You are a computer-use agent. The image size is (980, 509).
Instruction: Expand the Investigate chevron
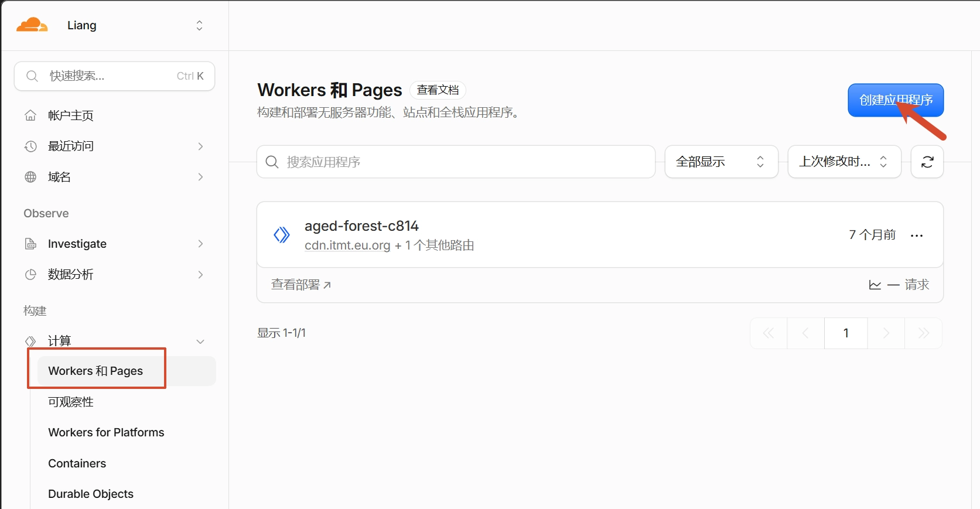(x=200, y=244)
